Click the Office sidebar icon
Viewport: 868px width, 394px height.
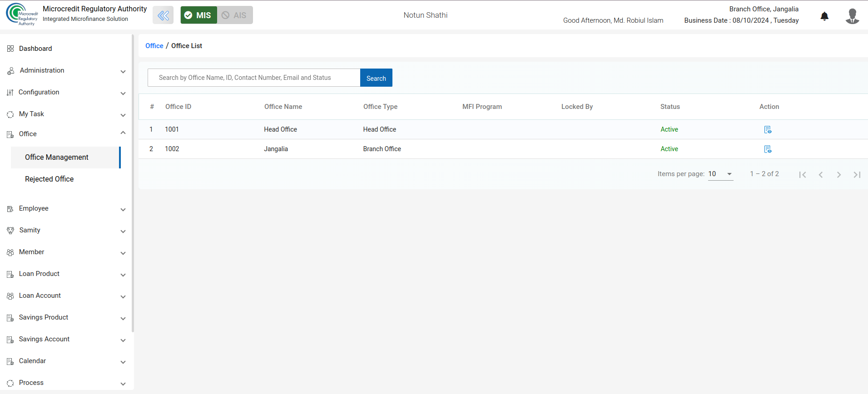10,134
